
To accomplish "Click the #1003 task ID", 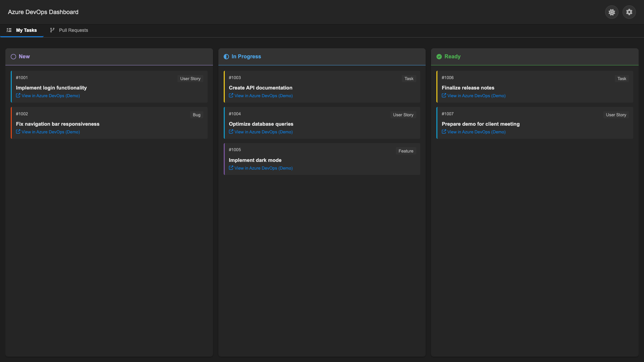I will coord(235,78).
